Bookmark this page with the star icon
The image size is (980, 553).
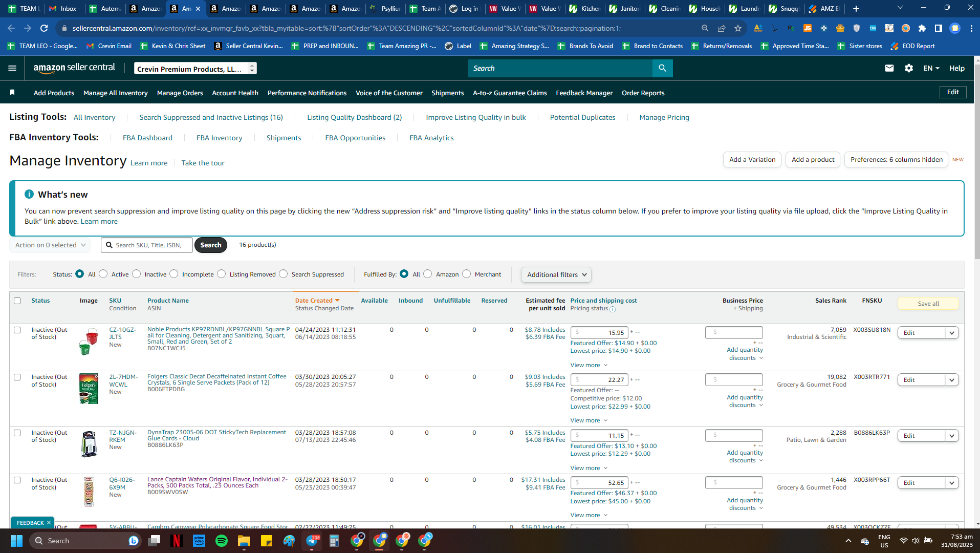pos(737,28)
